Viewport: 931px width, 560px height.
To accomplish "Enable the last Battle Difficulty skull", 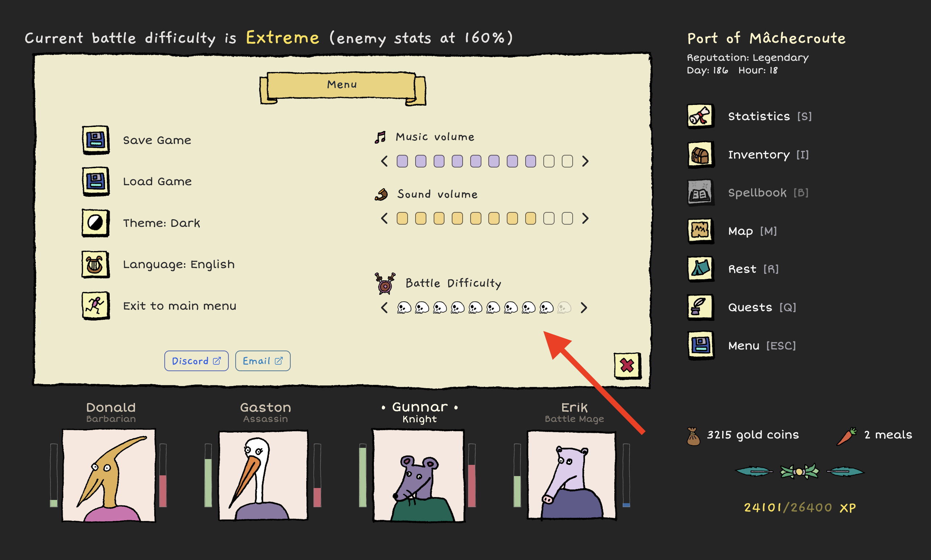I will point(564,308).
